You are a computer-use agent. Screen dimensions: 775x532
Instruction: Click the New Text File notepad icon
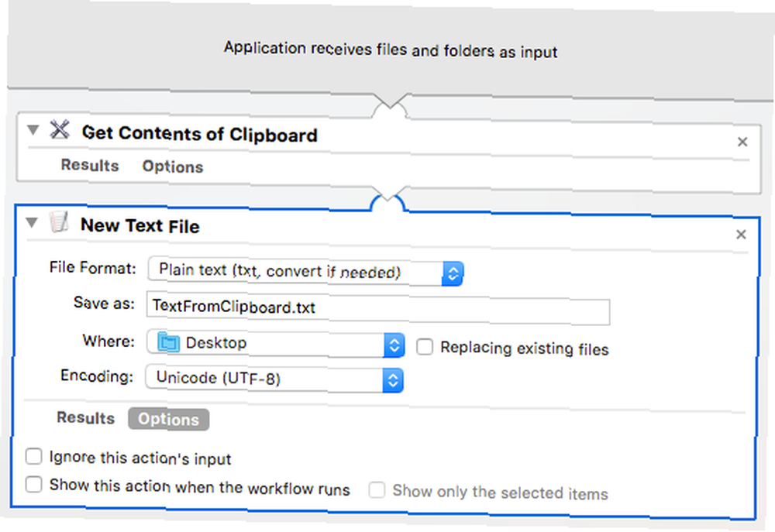pos(59,221)
